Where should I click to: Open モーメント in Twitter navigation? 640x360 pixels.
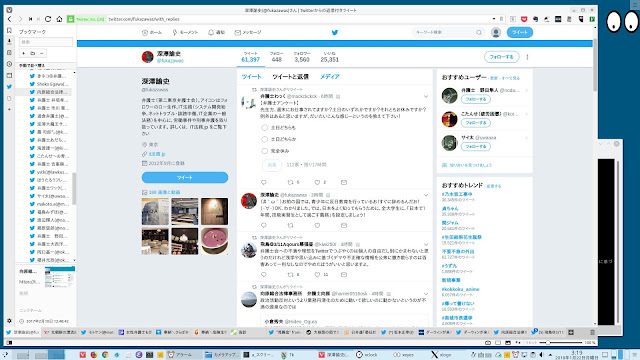185,32
